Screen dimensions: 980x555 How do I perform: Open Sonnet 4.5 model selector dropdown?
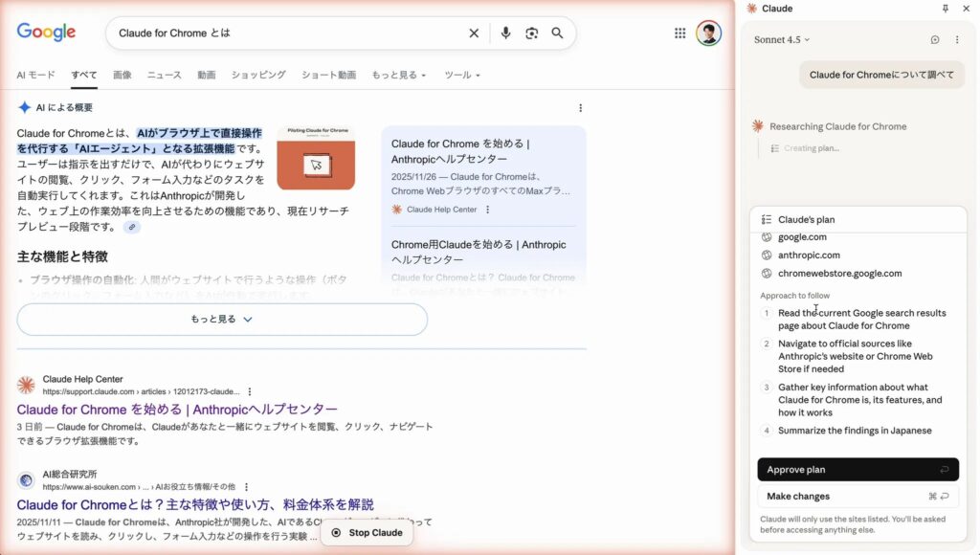coord(782,40)
